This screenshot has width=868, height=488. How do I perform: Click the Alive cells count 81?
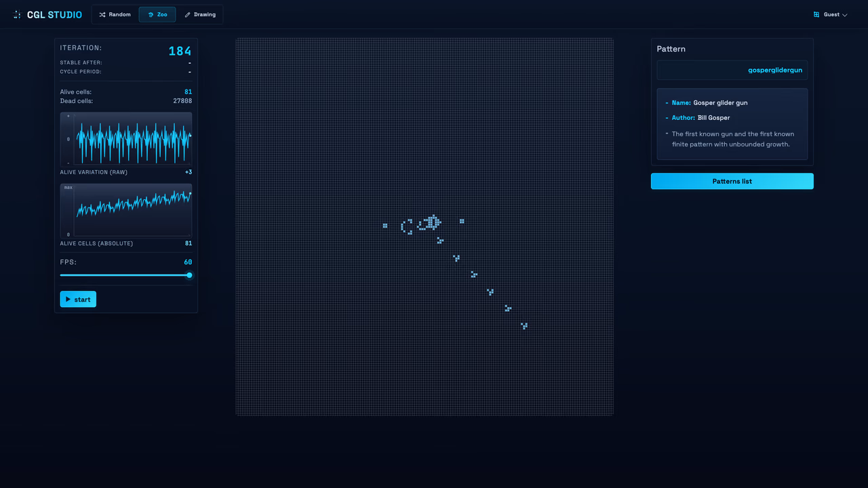(188, 91)
